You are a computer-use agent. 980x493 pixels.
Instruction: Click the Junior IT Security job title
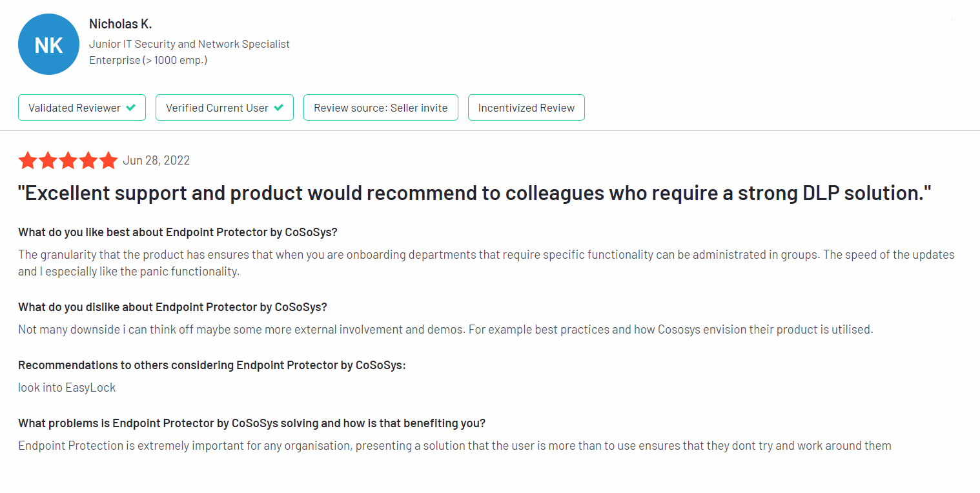point(189,44)
